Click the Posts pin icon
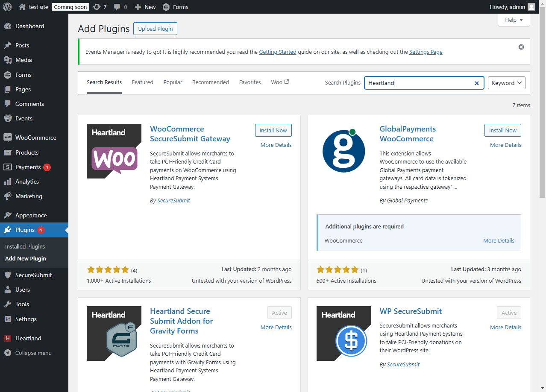The height and width of the screenshot is (392, 546). point(8,45)
